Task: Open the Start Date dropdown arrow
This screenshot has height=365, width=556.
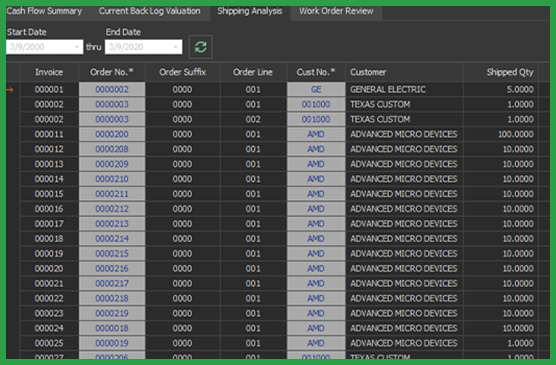Action: coord(77,47)
